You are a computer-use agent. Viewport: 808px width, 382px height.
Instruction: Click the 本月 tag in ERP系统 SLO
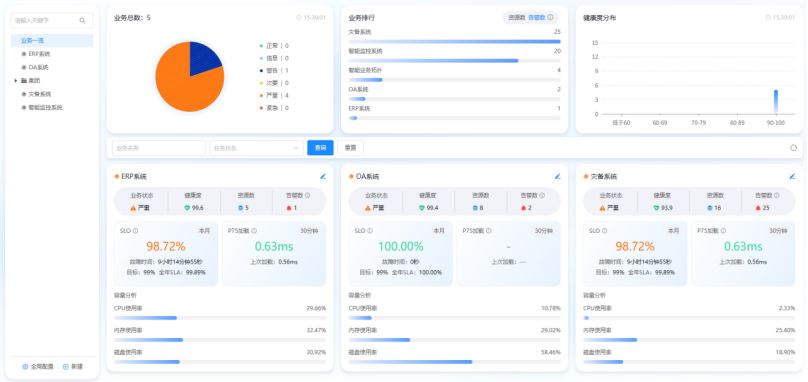[205, 231]
